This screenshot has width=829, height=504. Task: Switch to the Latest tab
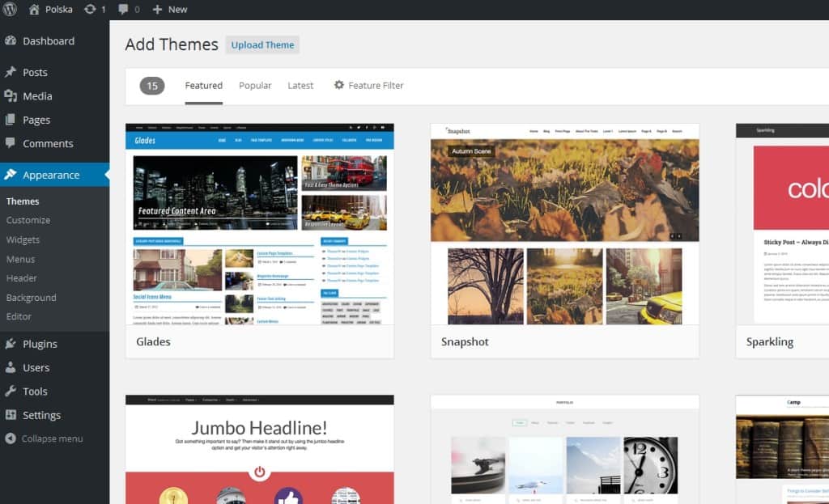point(300,86)
